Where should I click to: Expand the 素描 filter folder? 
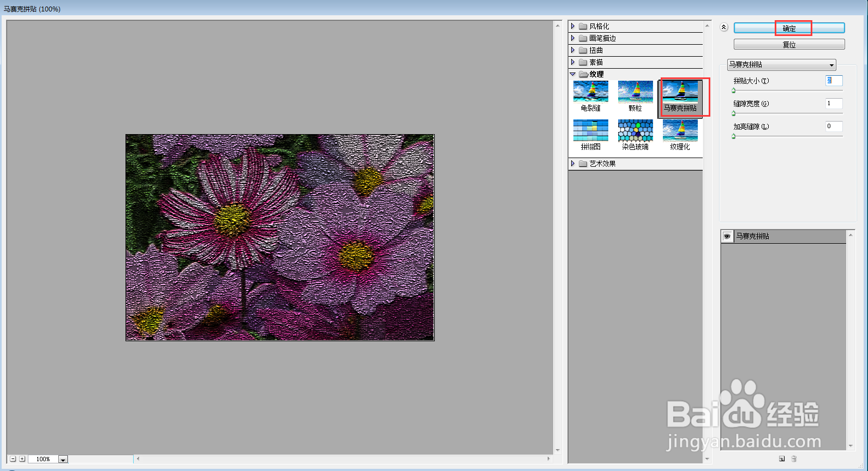573,62
